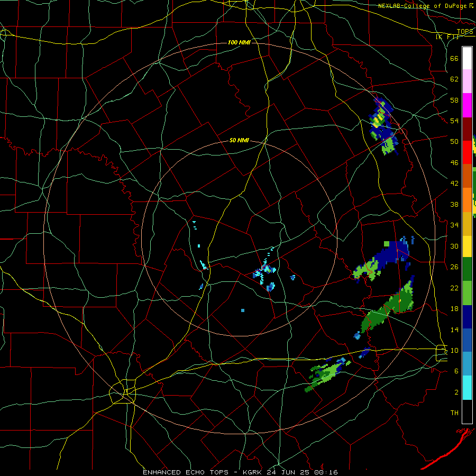Image resolution: width=476 pixels, height=476 pixels.
Task: Click the medium blue swatch near 10
Action: pyautogui.click(x=467, y=340)
